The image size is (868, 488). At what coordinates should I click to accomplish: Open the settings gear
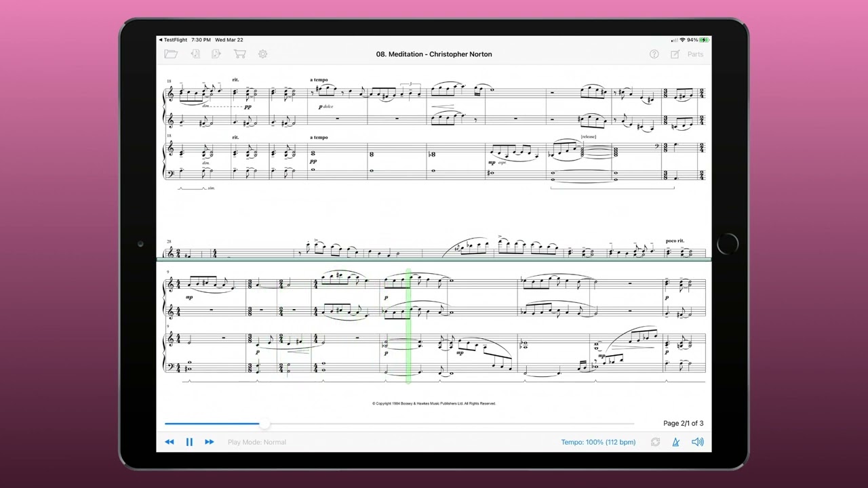click(x=262, y=54)
